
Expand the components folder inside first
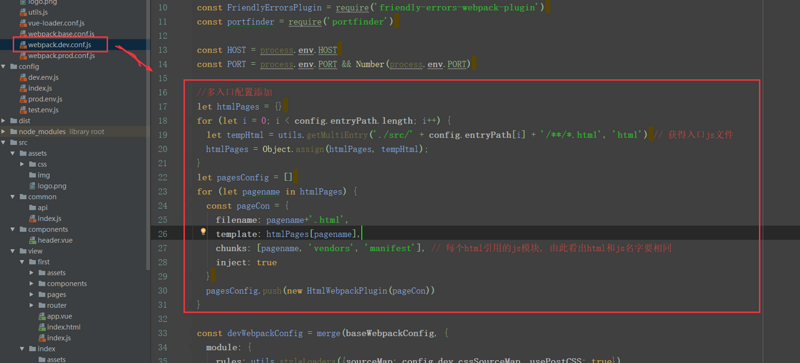(32, 284)
